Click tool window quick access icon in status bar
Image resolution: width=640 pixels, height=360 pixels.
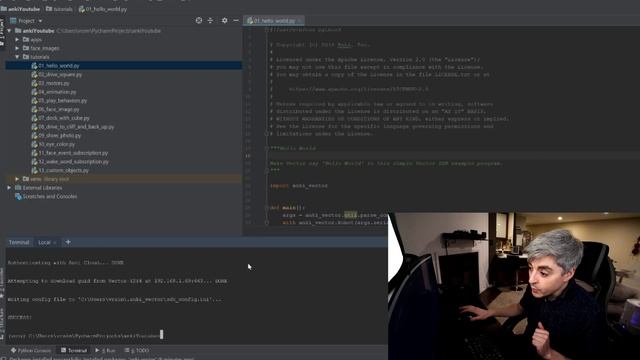[x=3, y=358]
